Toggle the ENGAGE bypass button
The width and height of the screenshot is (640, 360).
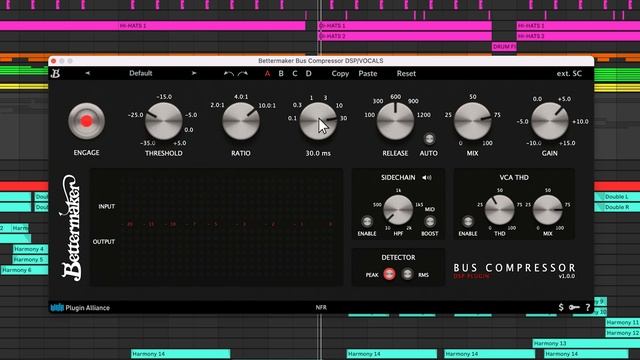(87, 121)
